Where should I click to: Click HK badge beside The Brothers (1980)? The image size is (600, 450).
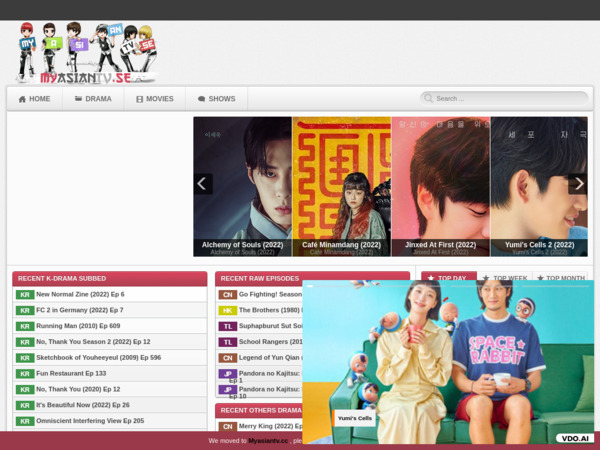click(228, 310)
